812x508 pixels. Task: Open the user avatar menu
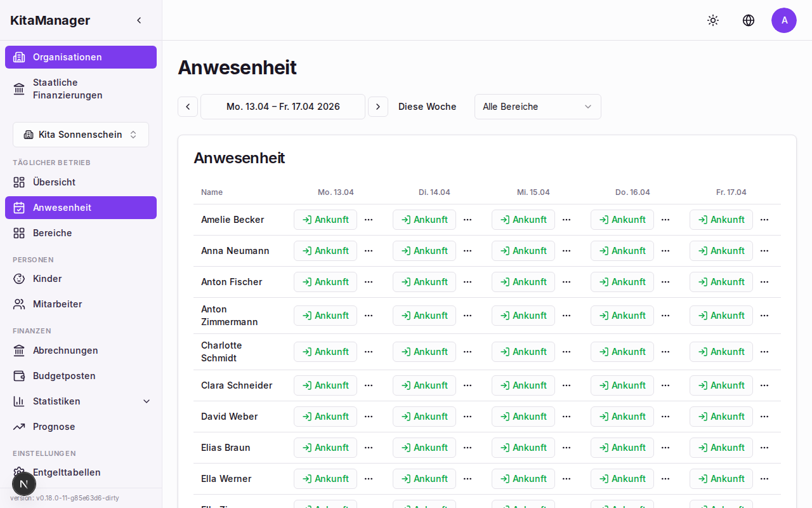(784, 20)
